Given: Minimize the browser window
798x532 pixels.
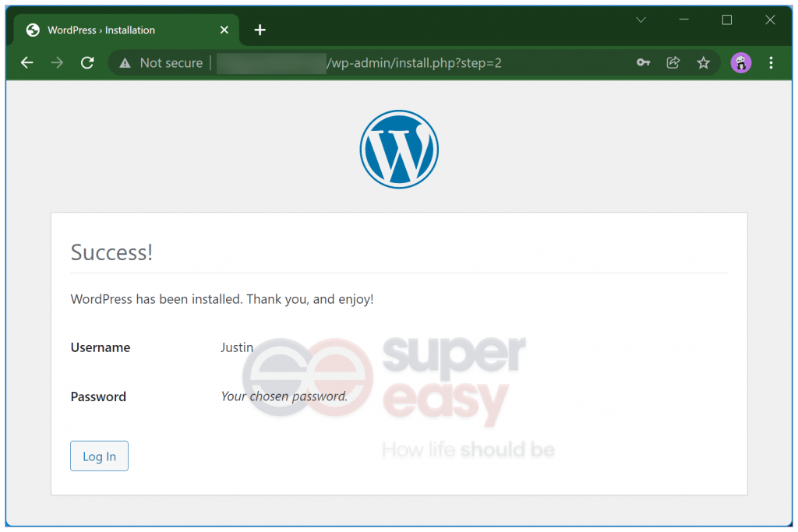Looking at the screenshot, I should click(x=684, y=19).
